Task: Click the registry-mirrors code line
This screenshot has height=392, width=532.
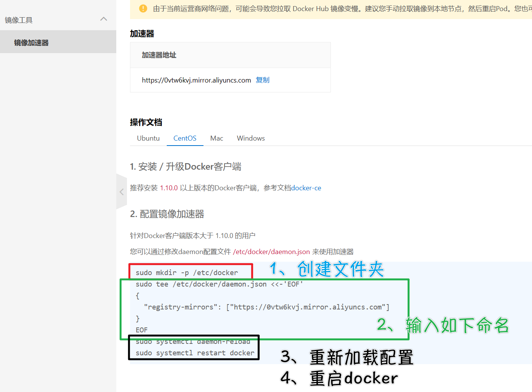Action: (267, 307)
